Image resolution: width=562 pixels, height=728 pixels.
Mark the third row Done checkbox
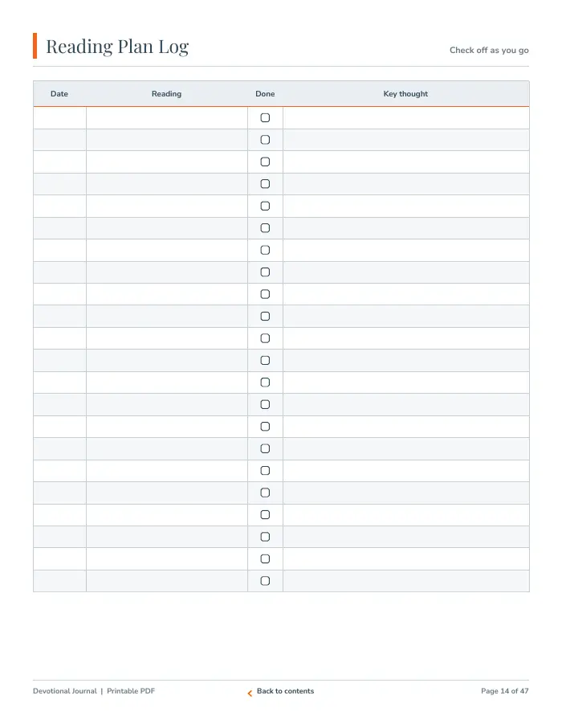click(265, 162)
